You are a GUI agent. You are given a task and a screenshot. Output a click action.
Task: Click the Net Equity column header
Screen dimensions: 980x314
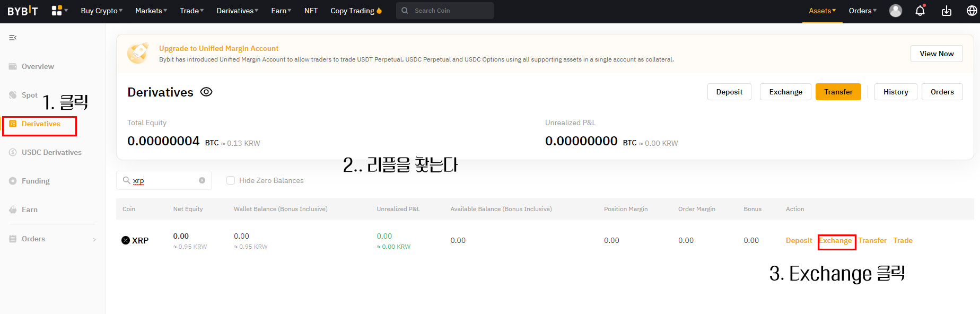click(x=188, y=209)
